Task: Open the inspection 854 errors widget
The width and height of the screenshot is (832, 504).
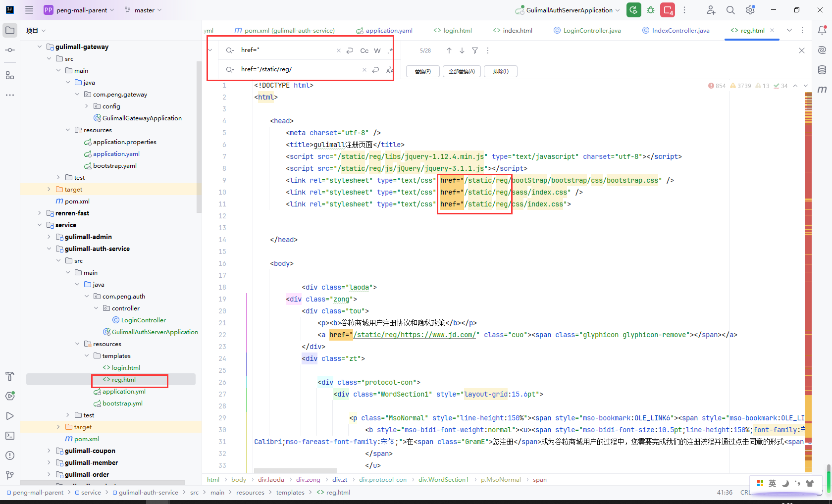Action: coord(717,86)
